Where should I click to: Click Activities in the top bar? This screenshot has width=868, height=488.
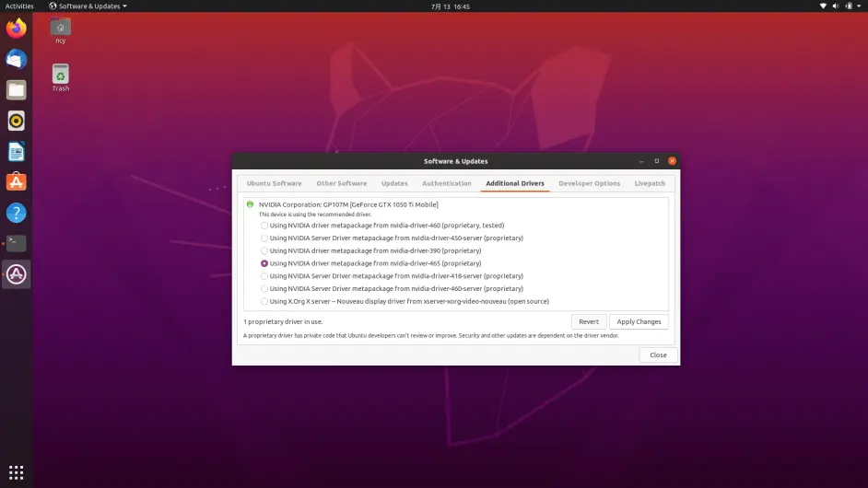click(19, 6)
